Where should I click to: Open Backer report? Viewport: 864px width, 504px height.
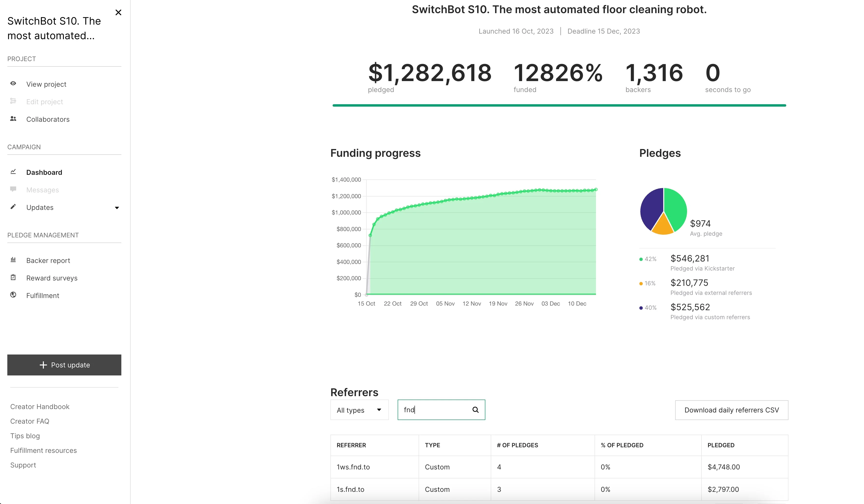pyautogui.click(x=48, y=260)
